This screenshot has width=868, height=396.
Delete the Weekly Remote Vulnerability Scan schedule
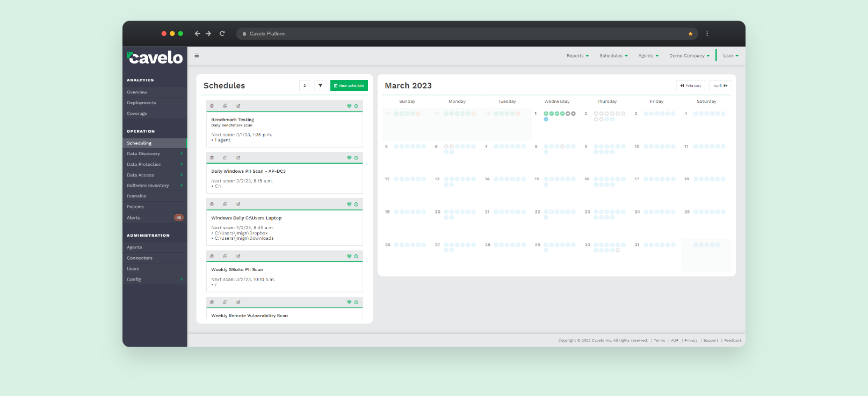pos(212,302)
